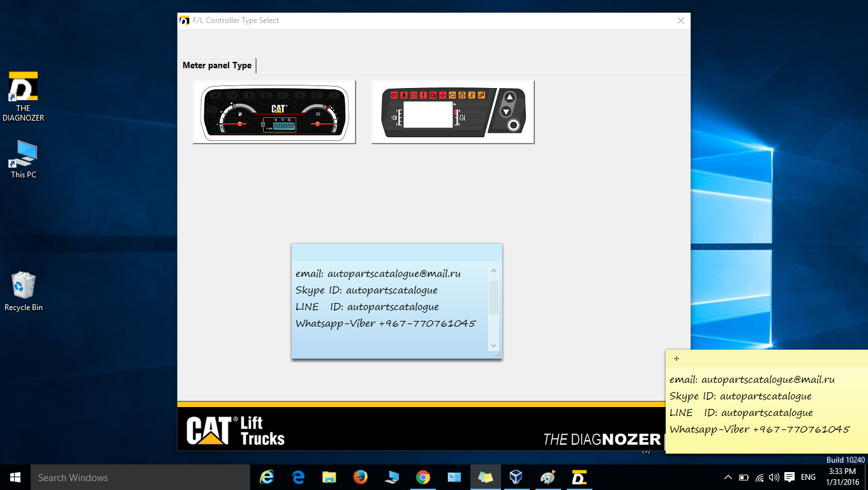The width and height of the screenshot is (868, 490).
Task: Open Internet Explorer from taskbar
Action: [x=266, y=477]
